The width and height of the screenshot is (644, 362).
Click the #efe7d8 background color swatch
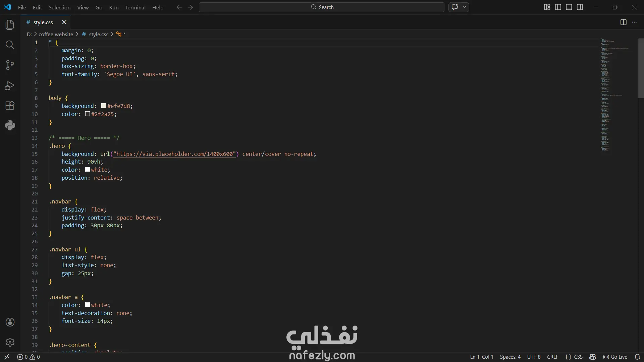[x=104, y=106]
